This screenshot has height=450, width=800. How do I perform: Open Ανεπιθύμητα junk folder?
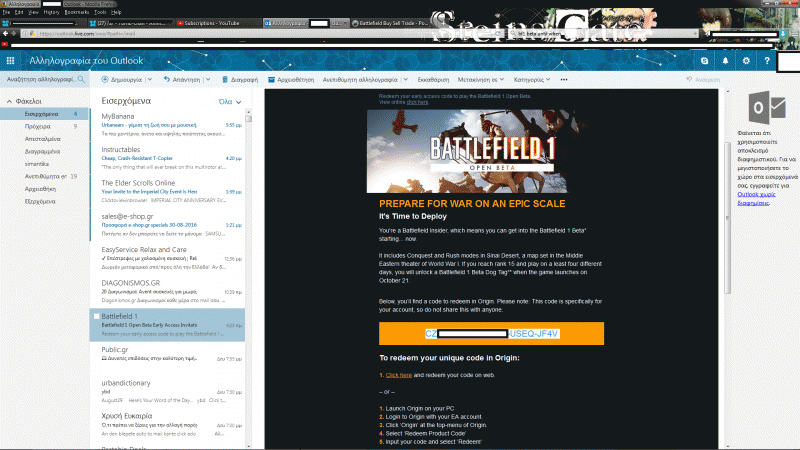(x=45, y=176)
